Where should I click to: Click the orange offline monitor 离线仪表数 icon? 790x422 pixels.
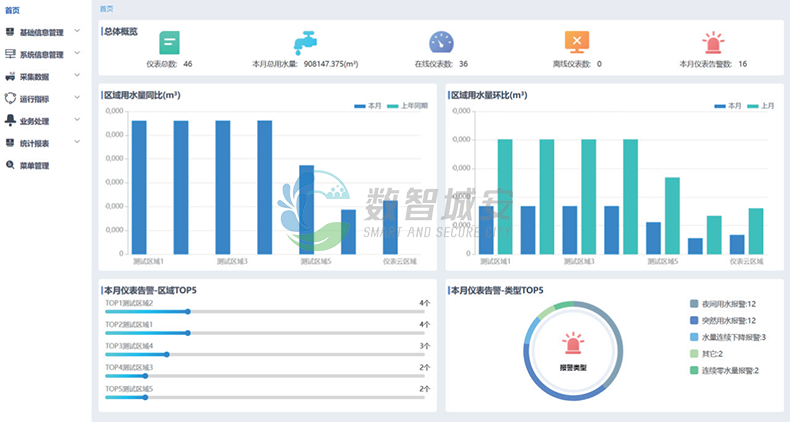[x=577, y=43]
